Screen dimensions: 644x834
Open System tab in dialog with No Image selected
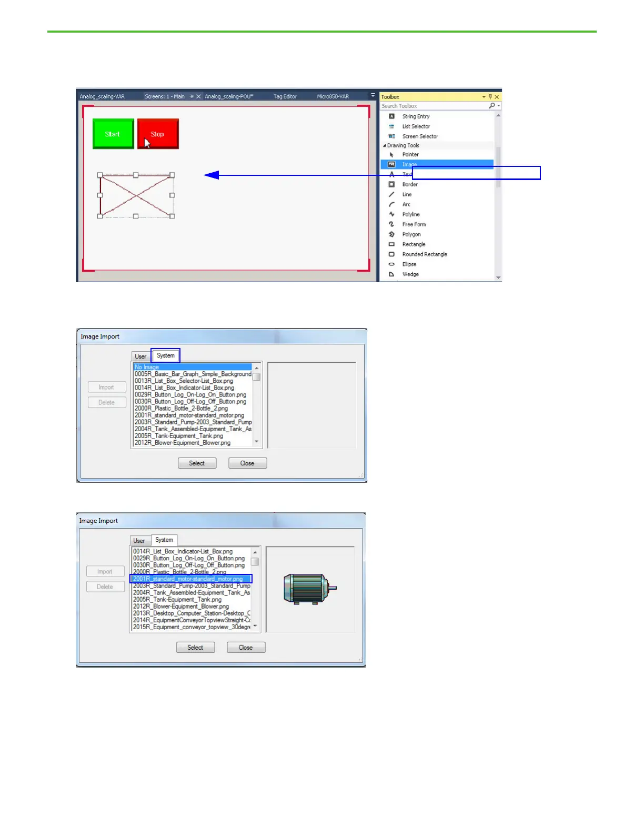pyautogui.click(x=166, y=355)
